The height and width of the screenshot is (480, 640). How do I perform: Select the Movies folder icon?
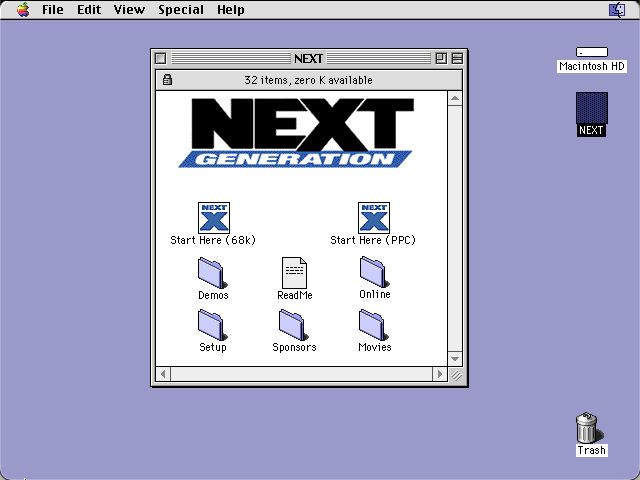click(373, 325)
